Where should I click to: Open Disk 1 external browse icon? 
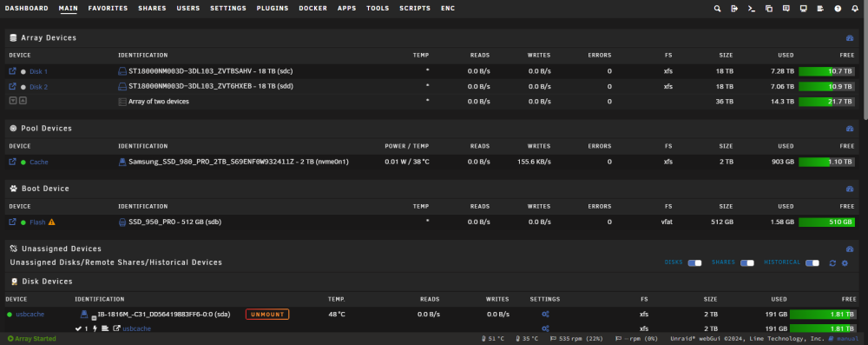[13, 71]
